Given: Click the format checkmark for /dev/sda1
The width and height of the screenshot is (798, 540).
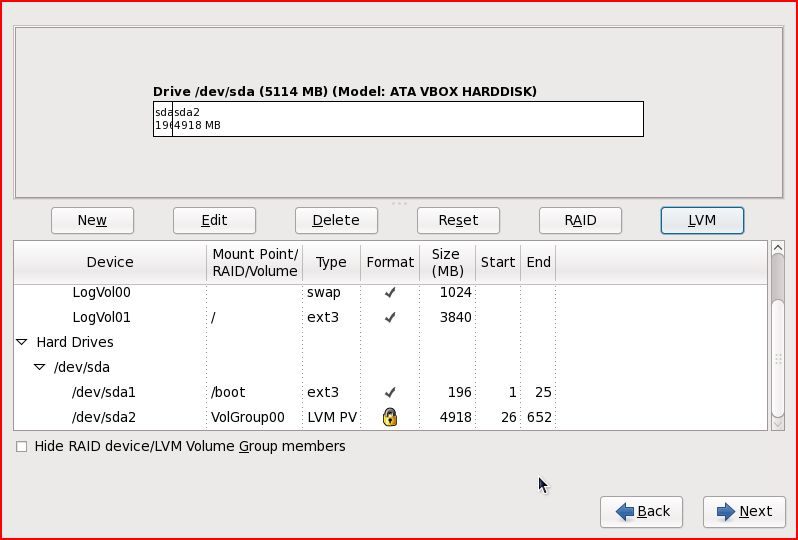Looking at the screenshot, I should click(x=390, y=393).
